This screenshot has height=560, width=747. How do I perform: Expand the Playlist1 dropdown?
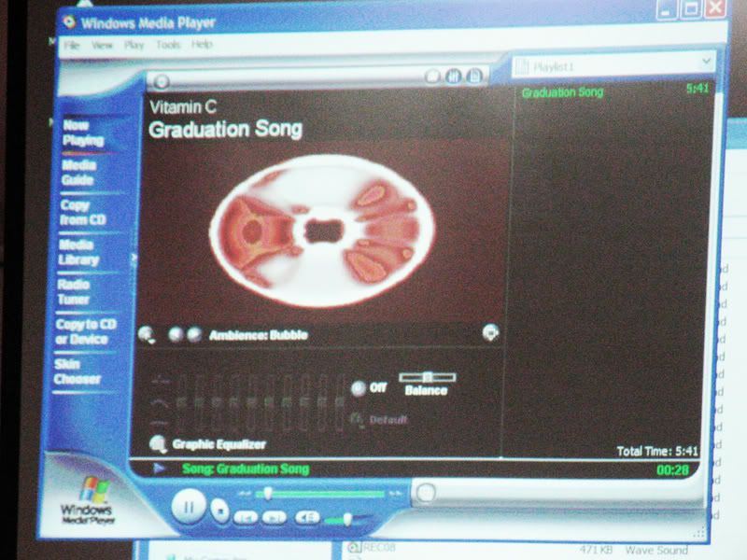(x=707, y=64)
